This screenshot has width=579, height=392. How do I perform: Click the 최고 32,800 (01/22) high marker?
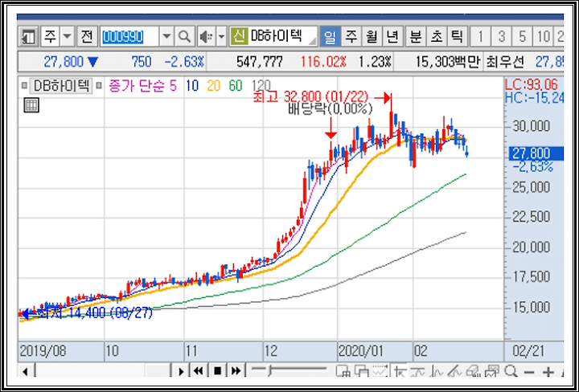click(x=310, y=97)
